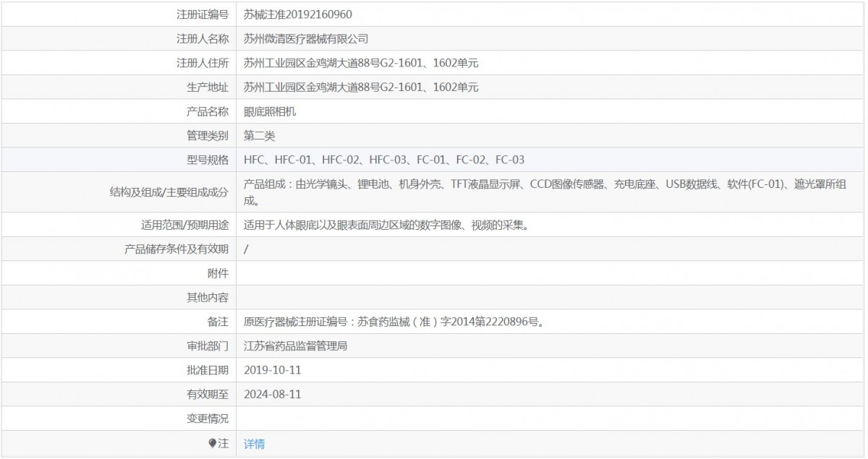
Task: Select registration number 苏械注准20192160960
Action: click(298, 14)
